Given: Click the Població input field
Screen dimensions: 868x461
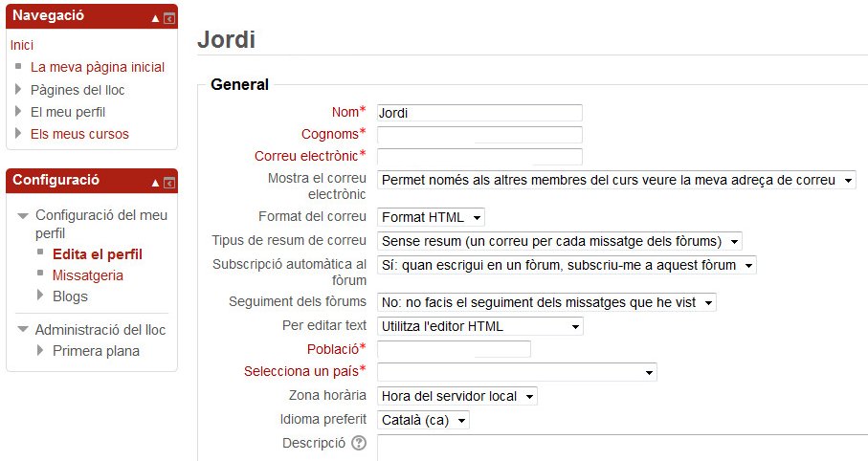Looking at the screenshot, I should pyautogui.click(x=454, y=349).
